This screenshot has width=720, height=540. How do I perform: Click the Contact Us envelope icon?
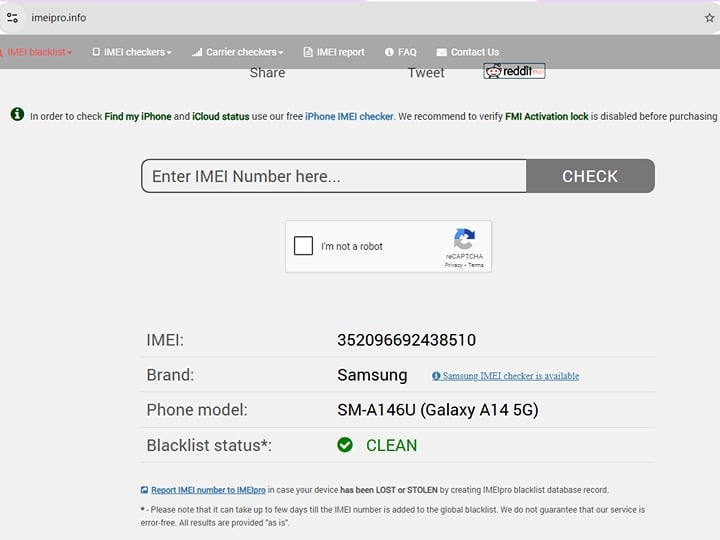(441, 52)
